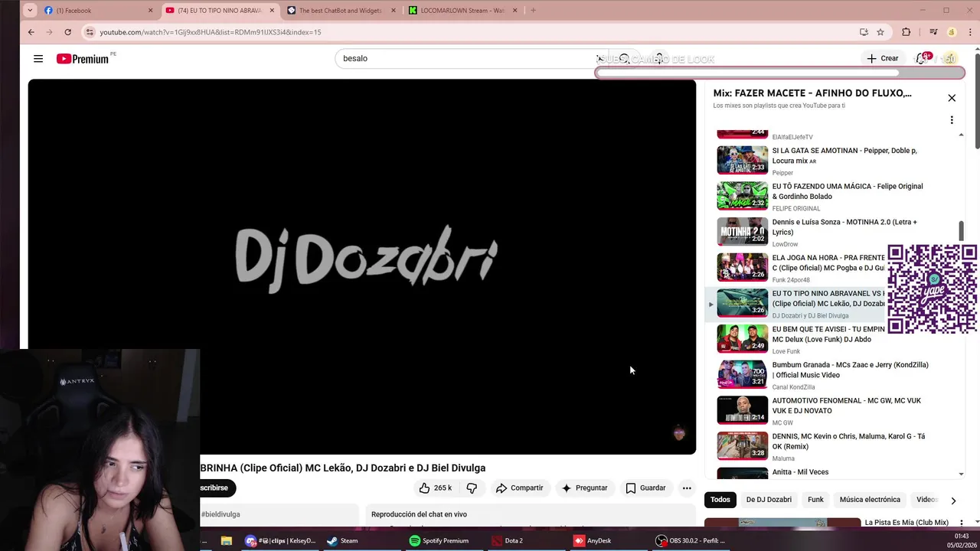Image resolution: width=980 pixels, height=551 pixels.
Task: Open media controls icon in Chrome toolbar
Action: (933, 32)
